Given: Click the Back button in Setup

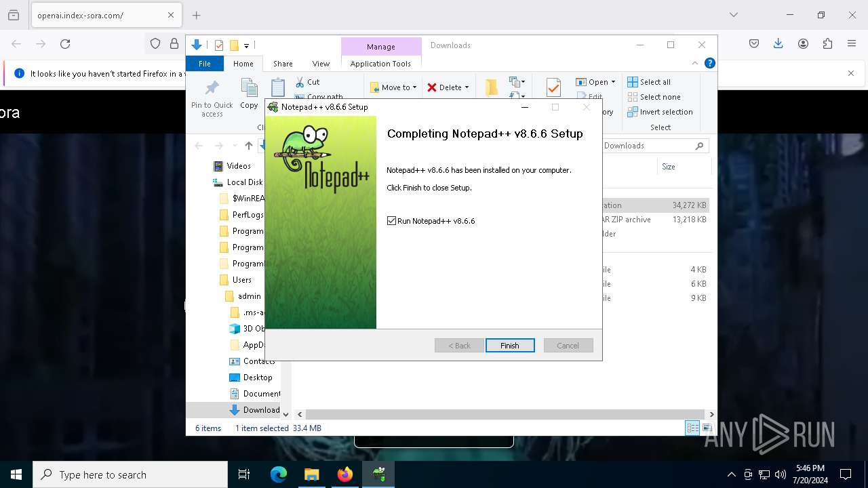Looking at the screenshot, I should point(459,346).
